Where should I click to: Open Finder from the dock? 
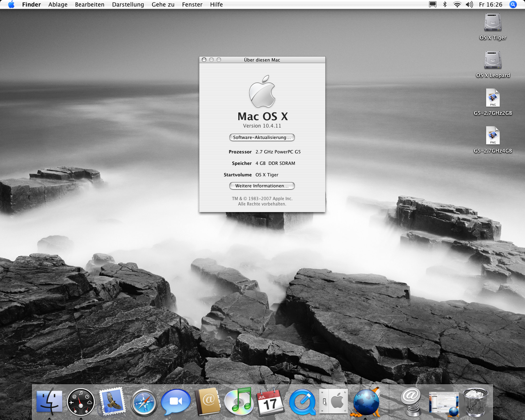pyautogui.click(x=49, y=402)
